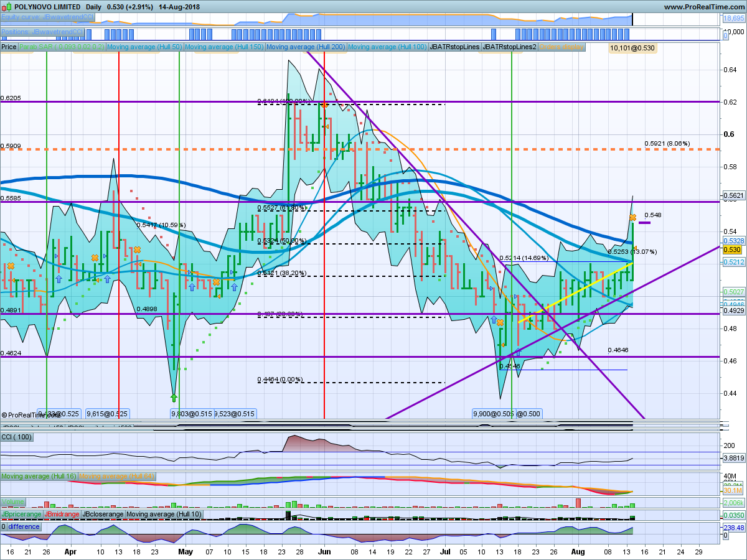Click the Daily timeframe text
This screenshot has height=560, width=747.
tap(94, 6)
